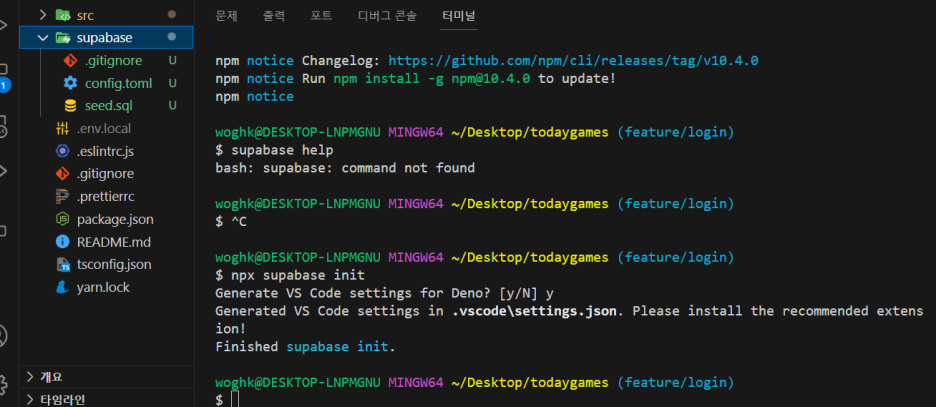Focus the terminal cursor at last prompt

pos(235,400)
